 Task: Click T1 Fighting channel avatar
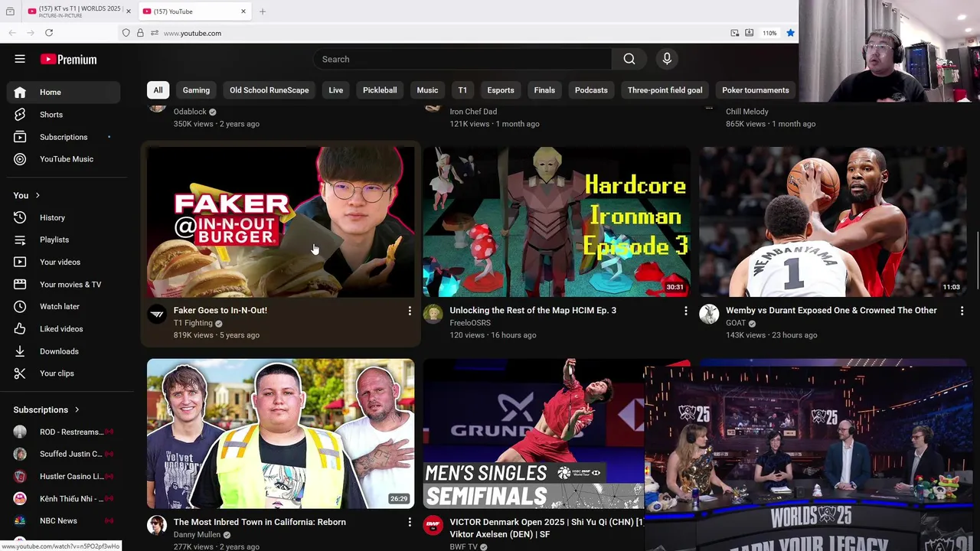[x=157, y=314]
